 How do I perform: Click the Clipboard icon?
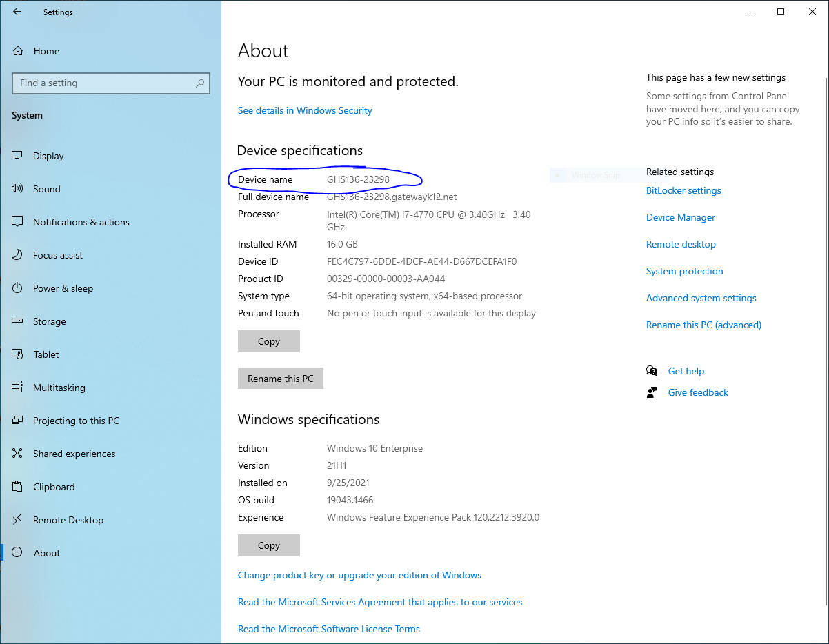18,487
